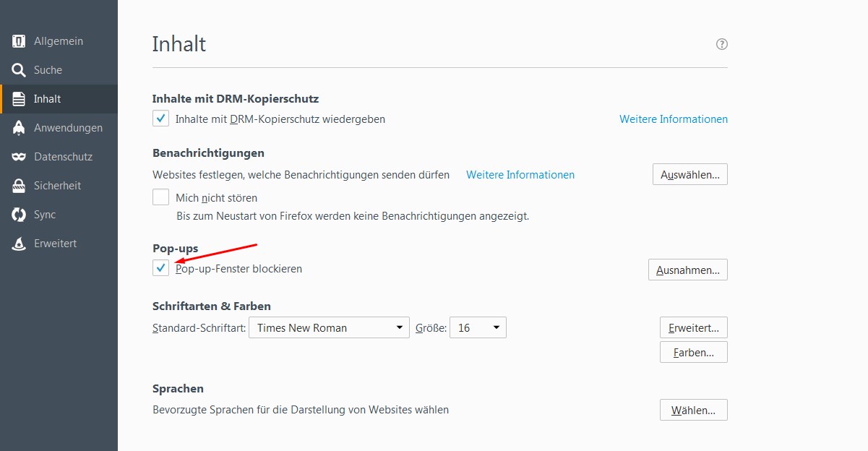868x451 pixels.
Task: Click the Sync arrows icon
Action: 19,215
